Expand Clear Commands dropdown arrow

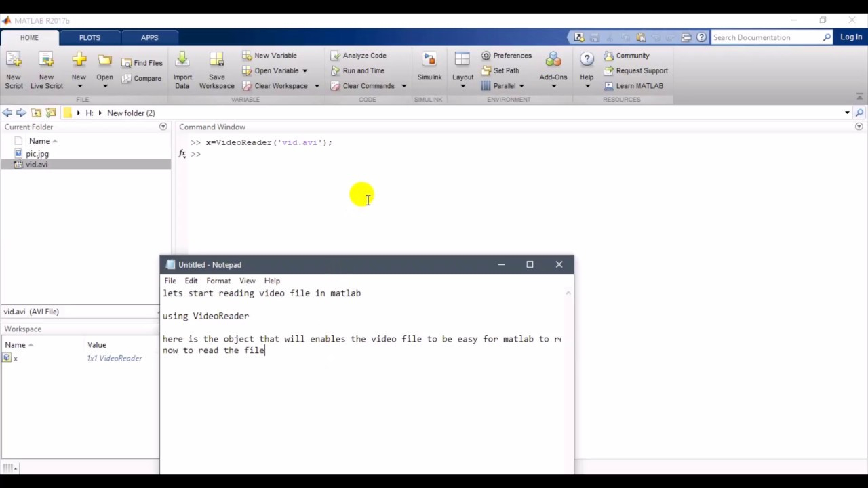(403, 86)
